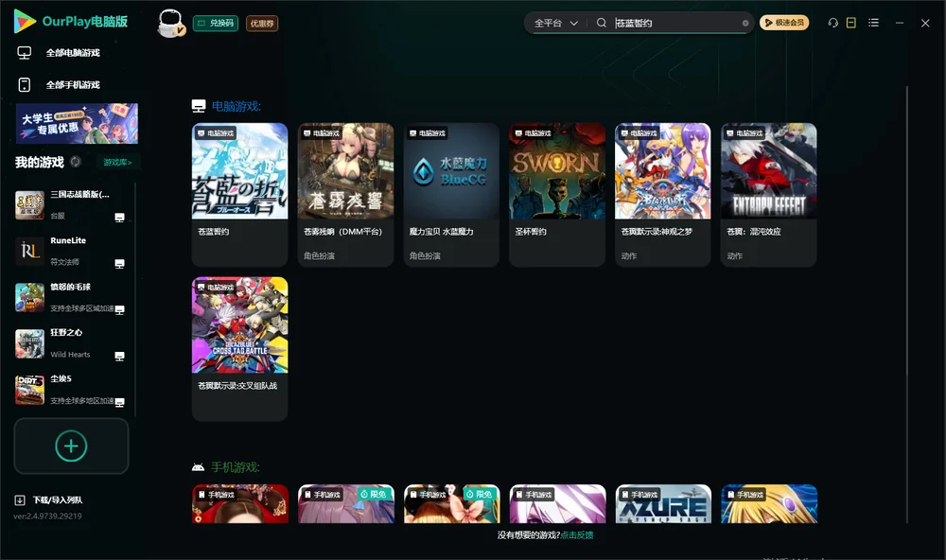This screenshot has height=560, width=946.
Task: Select 三国志战略版 in my games
Action: (x=71, y=205)
